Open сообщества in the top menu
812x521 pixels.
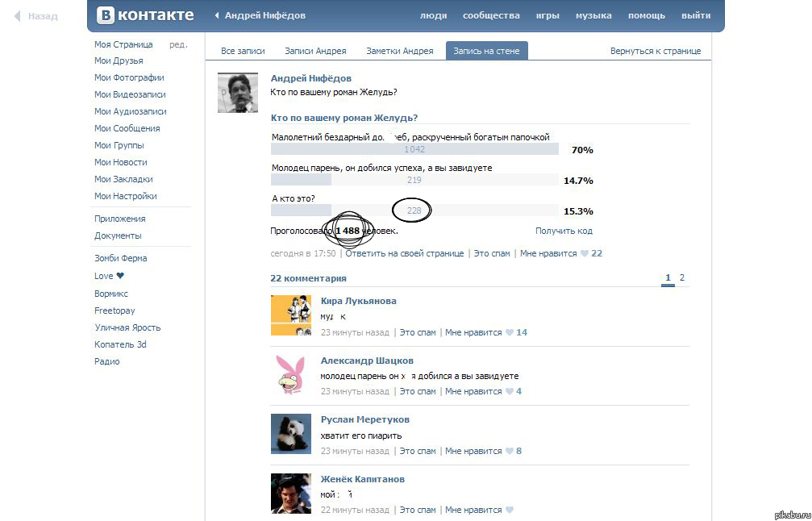tap(491, 15)
